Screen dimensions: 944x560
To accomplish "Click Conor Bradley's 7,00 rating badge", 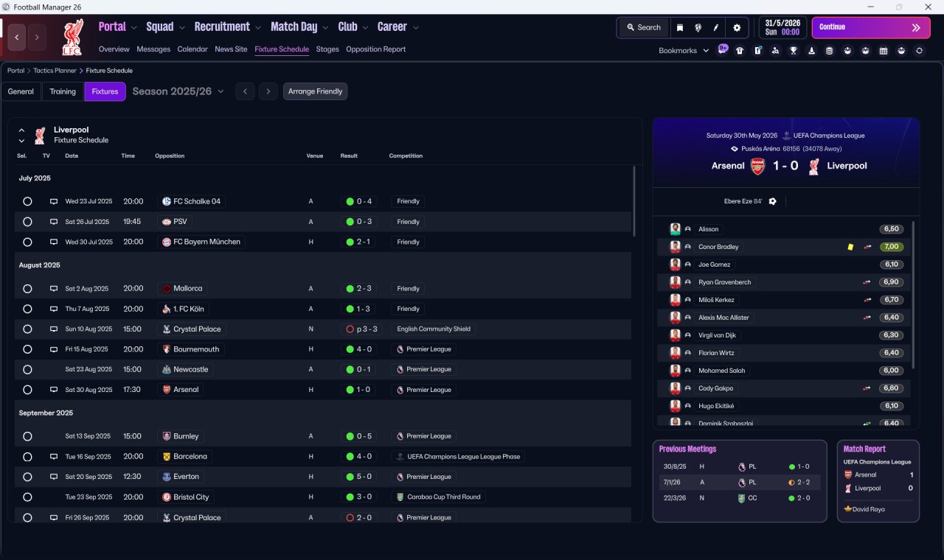I will (x=891, y=247).
